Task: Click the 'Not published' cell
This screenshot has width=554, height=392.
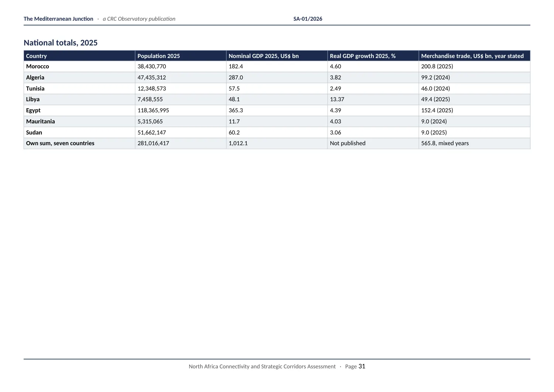Action: coord(348,143)
